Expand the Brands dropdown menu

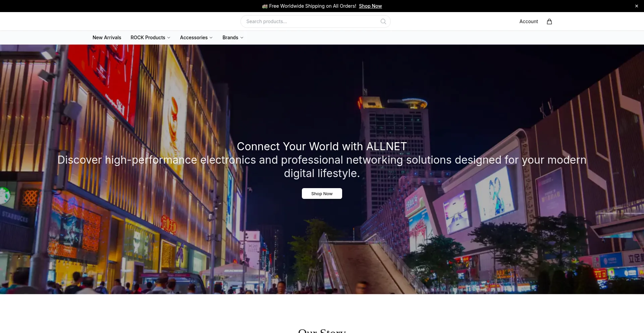(233, 38)
